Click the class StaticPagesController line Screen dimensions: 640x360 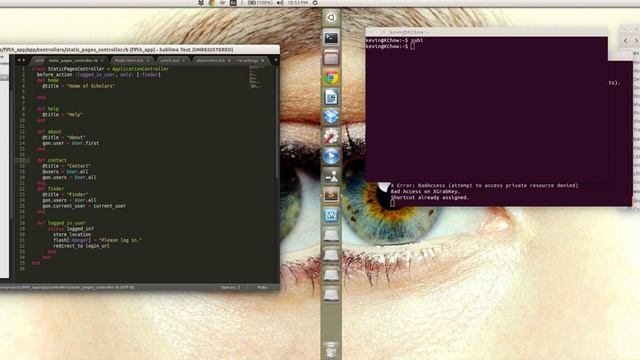(100, 69)
